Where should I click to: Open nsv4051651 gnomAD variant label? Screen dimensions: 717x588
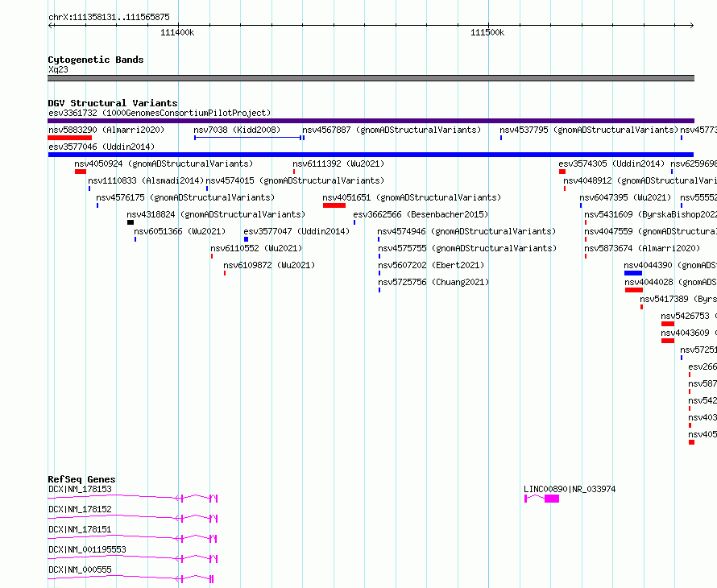point(412,197)
